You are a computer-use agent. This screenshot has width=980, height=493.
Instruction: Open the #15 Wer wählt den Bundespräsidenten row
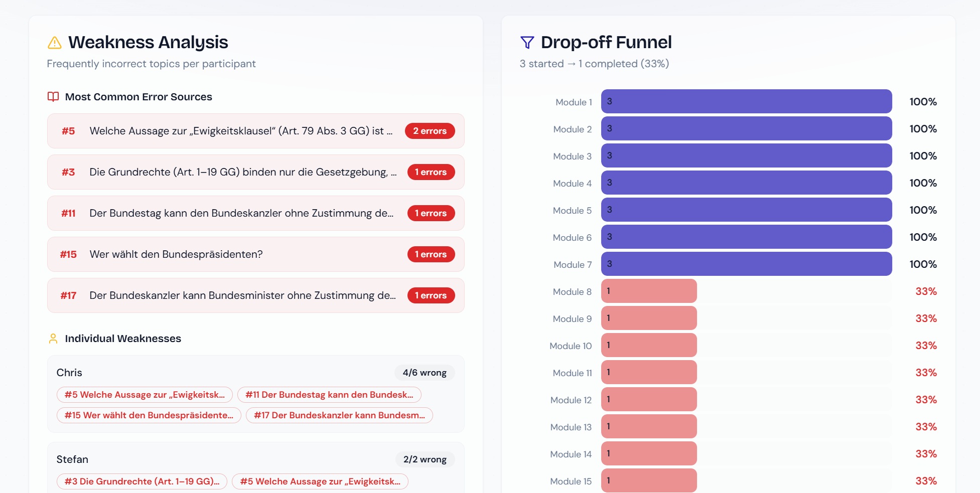pos(256,254)
